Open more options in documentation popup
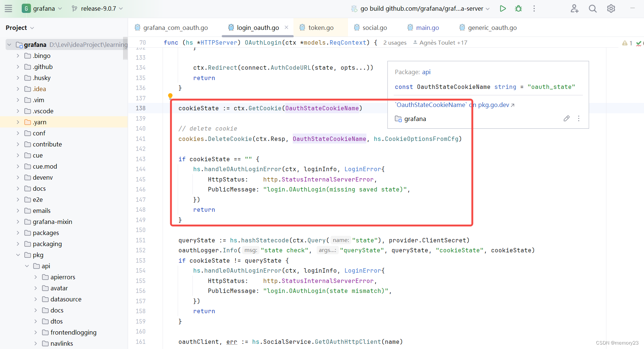Image resolution: width=644 pixels, height=349 pixels. coord(579,118)
